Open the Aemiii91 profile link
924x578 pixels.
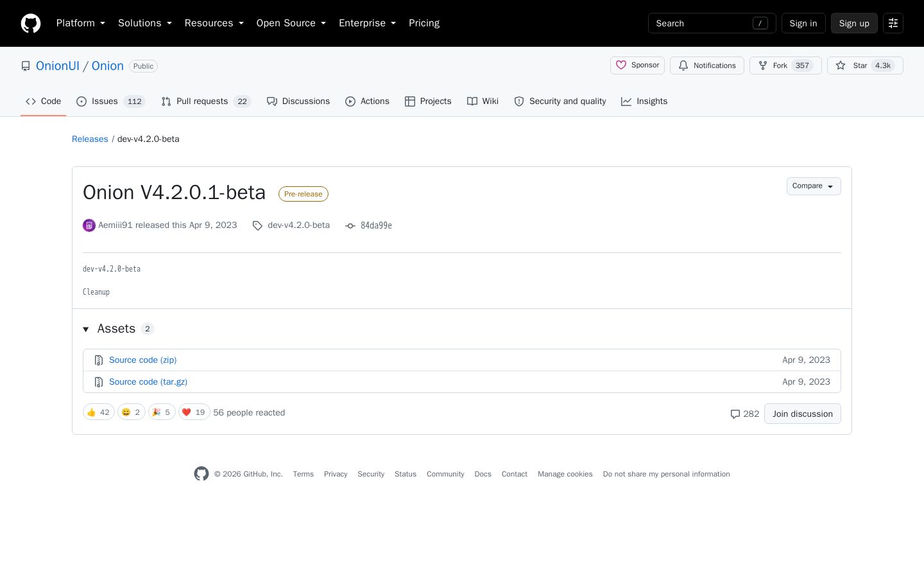(x=115, y=225)
